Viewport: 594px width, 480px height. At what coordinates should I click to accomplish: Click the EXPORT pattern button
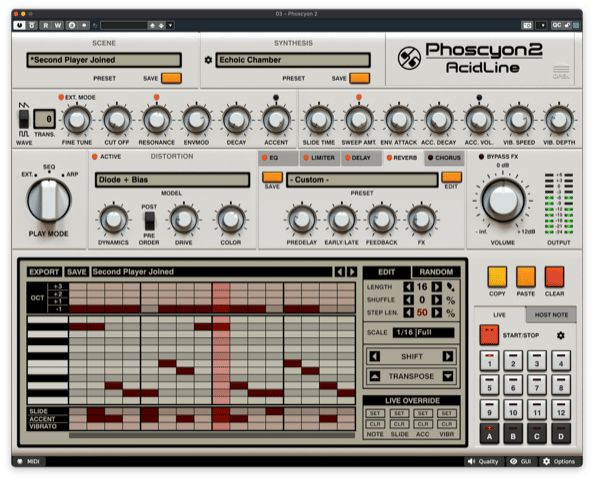pyautogui.click(x=44, y=272)
